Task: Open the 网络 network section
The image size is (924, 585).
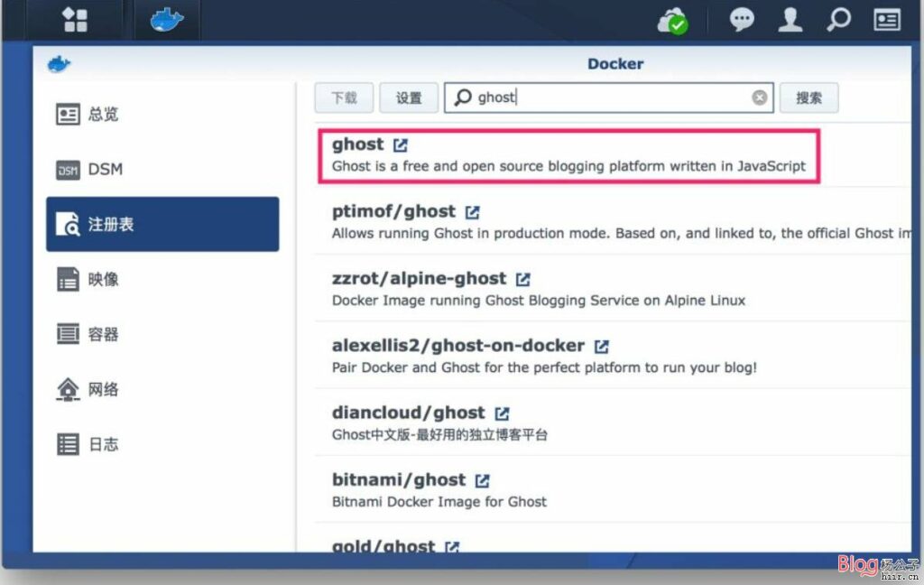Action: [x=162, y=389]
